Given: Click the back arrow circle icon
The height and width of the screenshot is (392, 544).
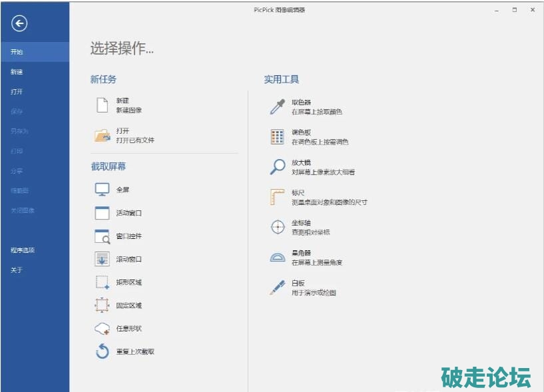Looking at the screenshot, I should (x=19, y=24).
